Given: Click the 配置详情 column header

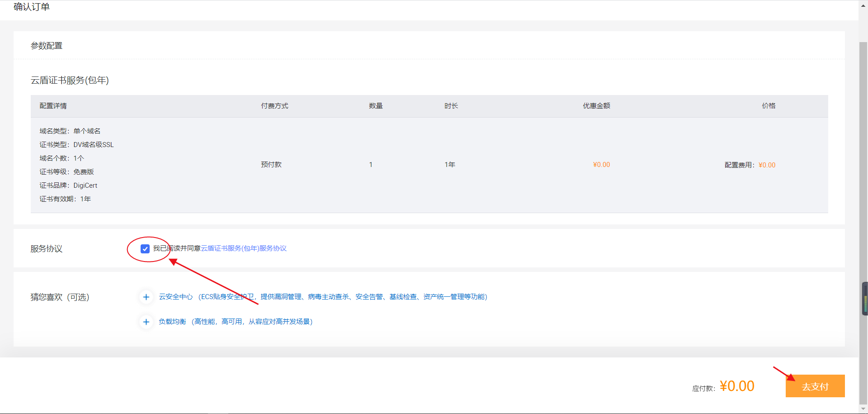Looking at the screenshot, I should point(53,106).
